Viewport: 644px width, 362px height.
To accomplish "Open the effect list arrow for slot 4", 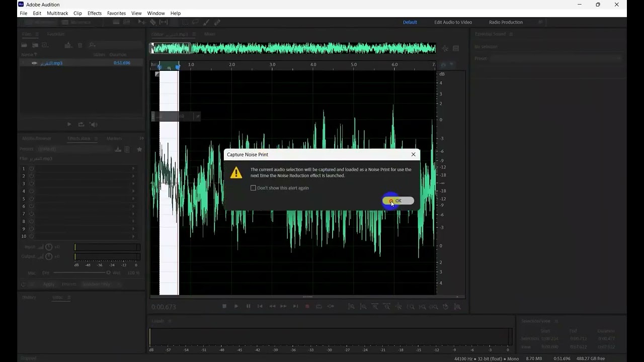I will (133, 191).
